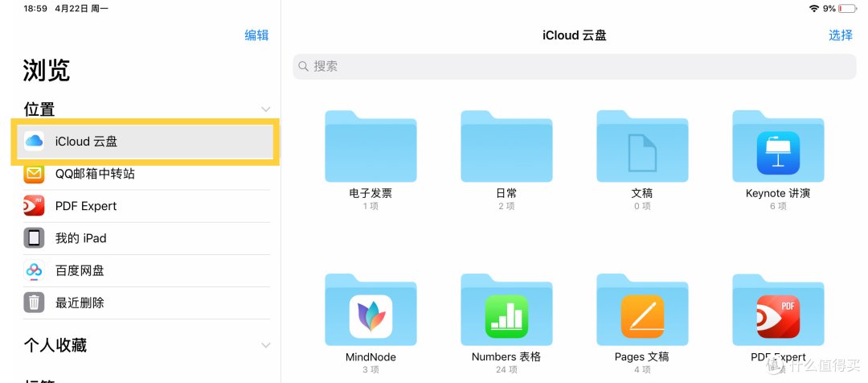
Task: Click the Numbers 表格 folder name
Action: [506, 357]
